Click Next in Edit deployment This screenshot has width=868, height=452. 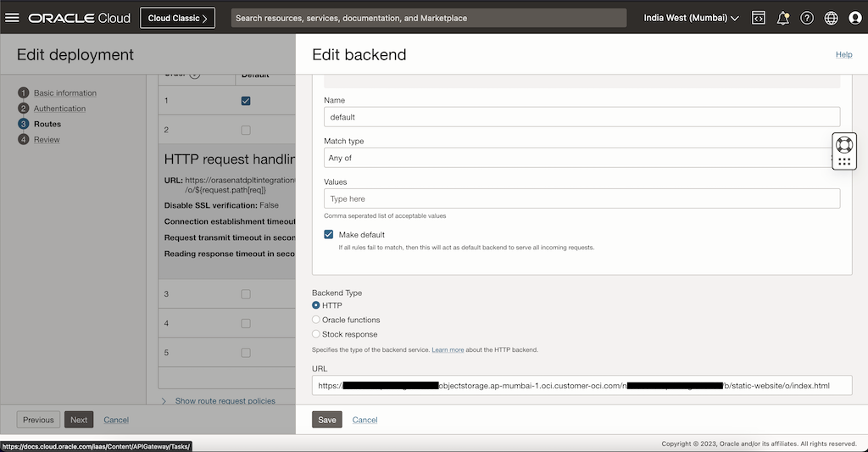click(79, 419)
